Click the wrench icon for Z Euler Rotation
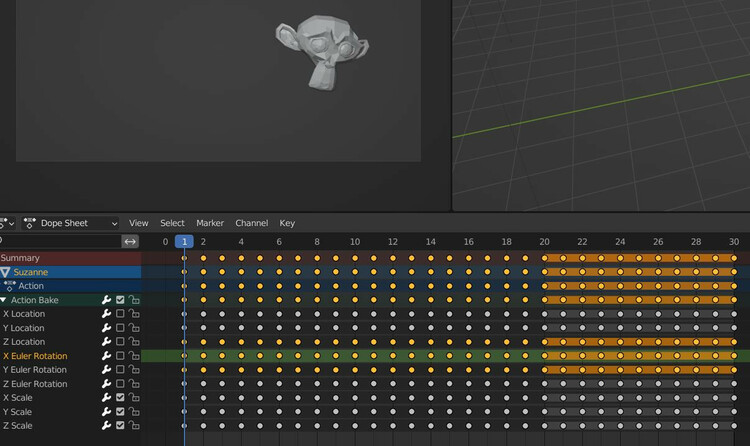Screen dimensions: 750x446 point(106,384)
